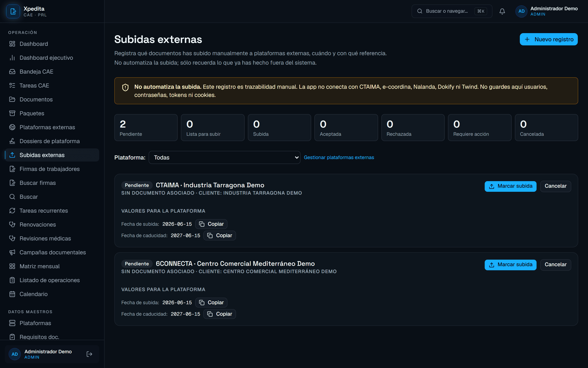The image size is (588, 368).
Task: Click the Pendiente badge on the 6CONNECTA record
Action: tap(137, 264)
